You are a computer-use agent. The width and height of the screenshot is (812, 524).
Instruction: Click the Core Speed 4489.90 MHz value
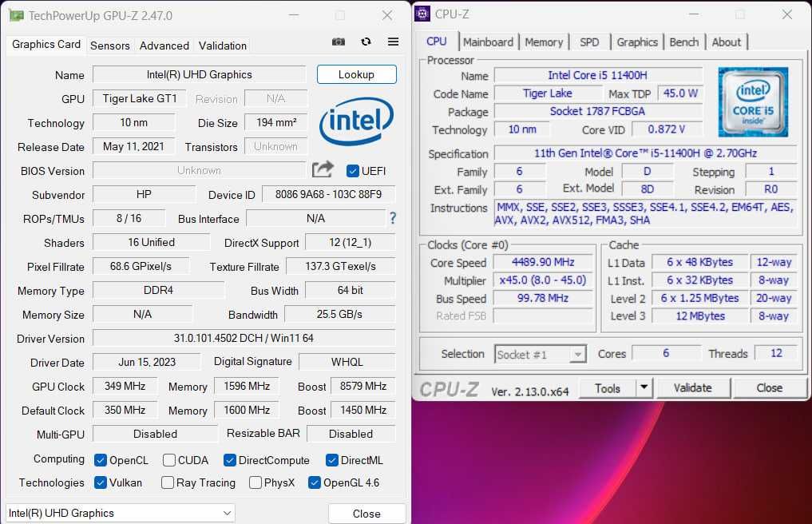coord(543,262)
